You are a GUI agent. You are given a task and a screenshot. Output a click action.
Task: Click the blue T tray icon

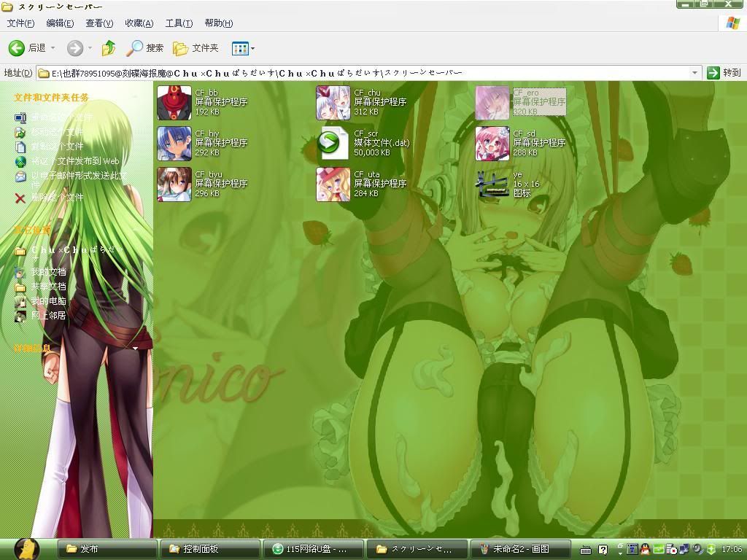point(632,549)
